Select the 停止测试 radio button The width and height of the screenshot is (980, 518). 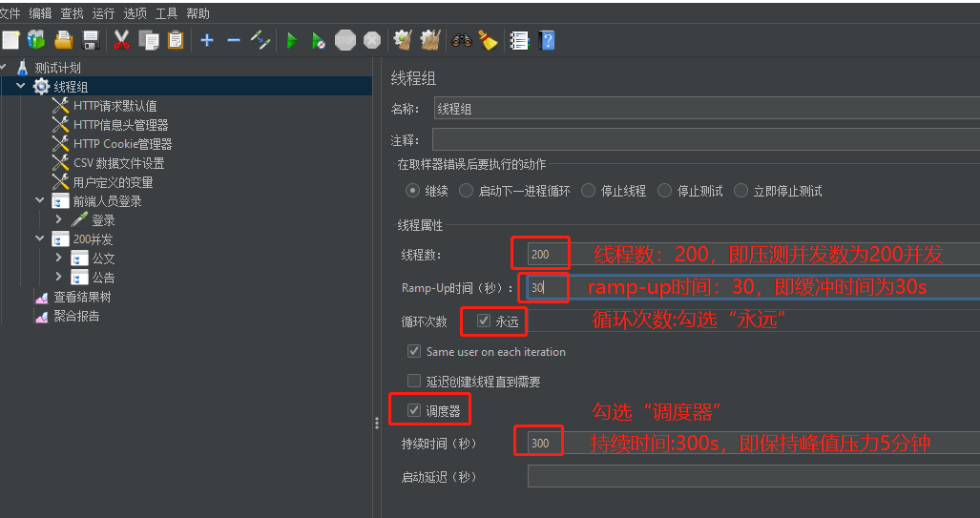click(664, 191)
